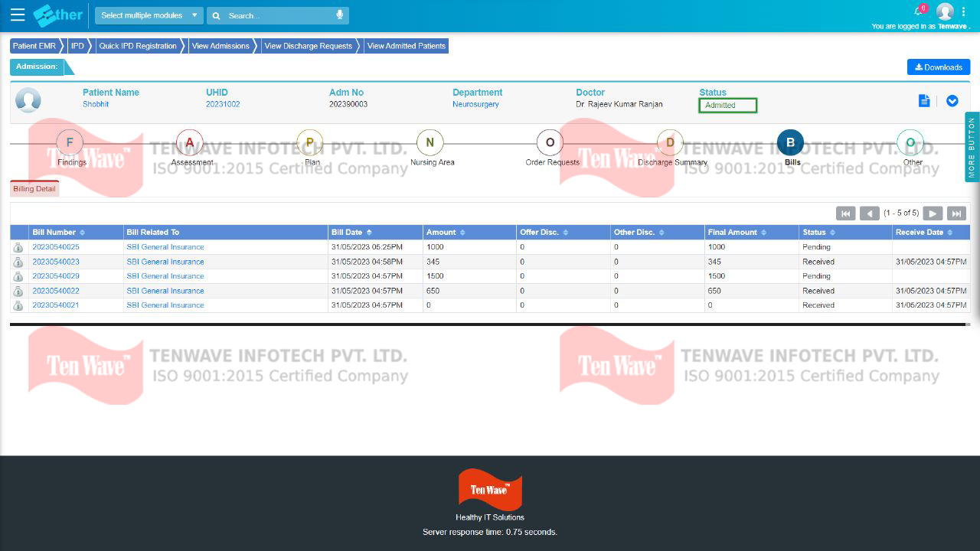Click the Assessment stage icon
The height and width of the screenshot is (551, 980).
[x=191, y=142]
